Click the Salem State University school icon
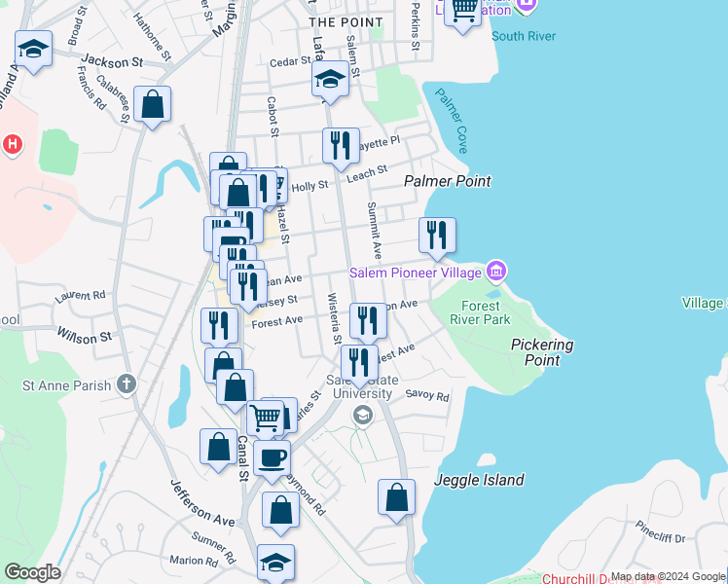728x584 pixels. (x=363, y=417)
